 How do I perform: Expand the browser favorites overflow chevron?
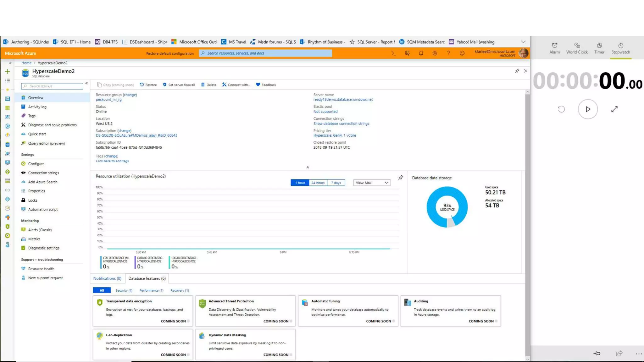coord(523,42)
